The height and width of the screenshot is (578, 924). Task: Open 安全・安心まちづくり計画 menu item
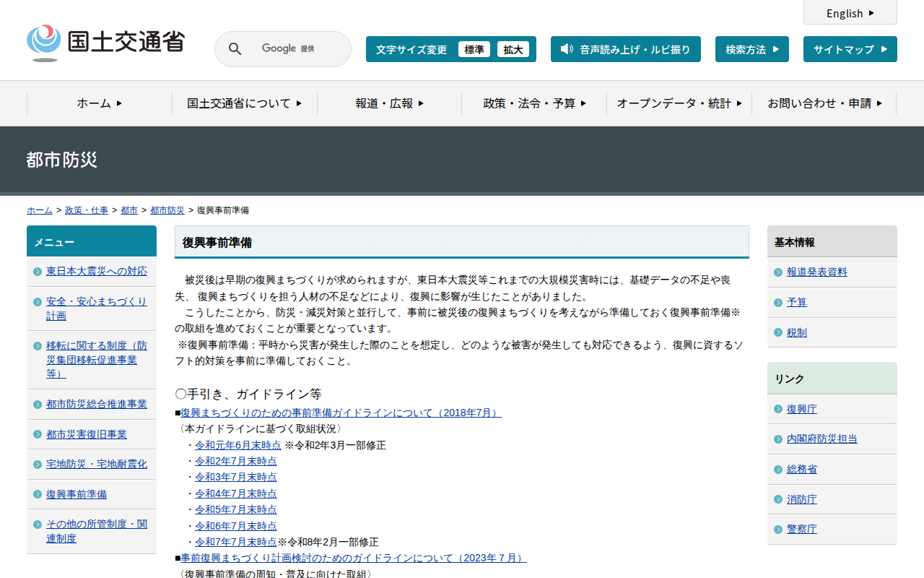coord(97,309)
